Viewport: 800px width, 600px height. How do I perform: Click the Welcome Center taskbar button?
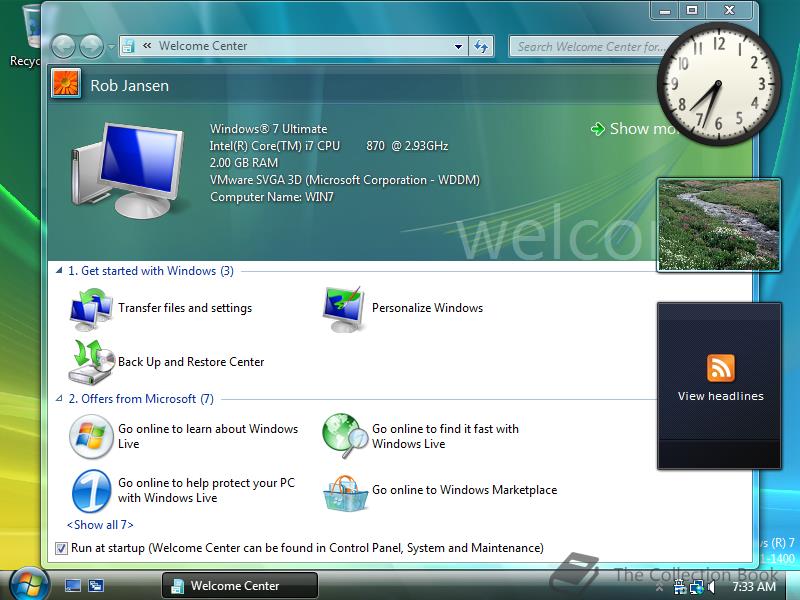240,585
